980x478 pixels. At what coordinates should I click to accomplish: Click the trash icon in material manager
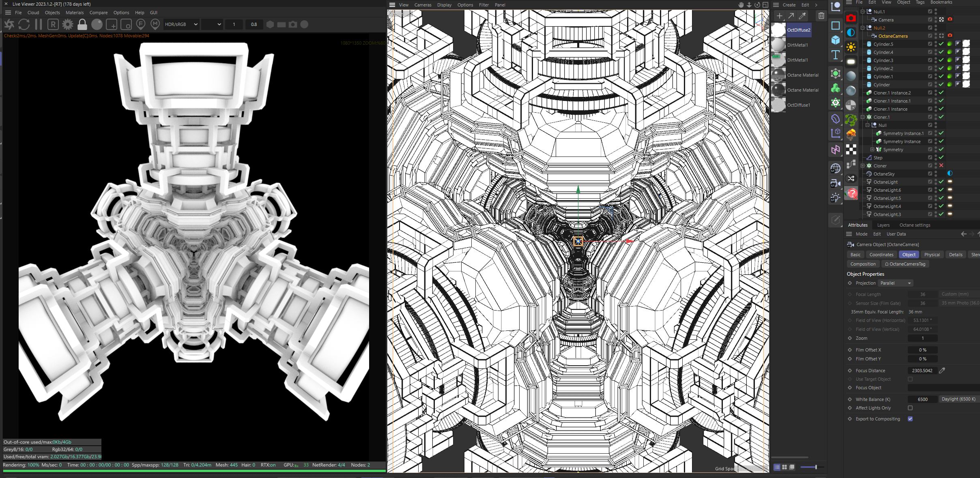(x=821, y=16)
